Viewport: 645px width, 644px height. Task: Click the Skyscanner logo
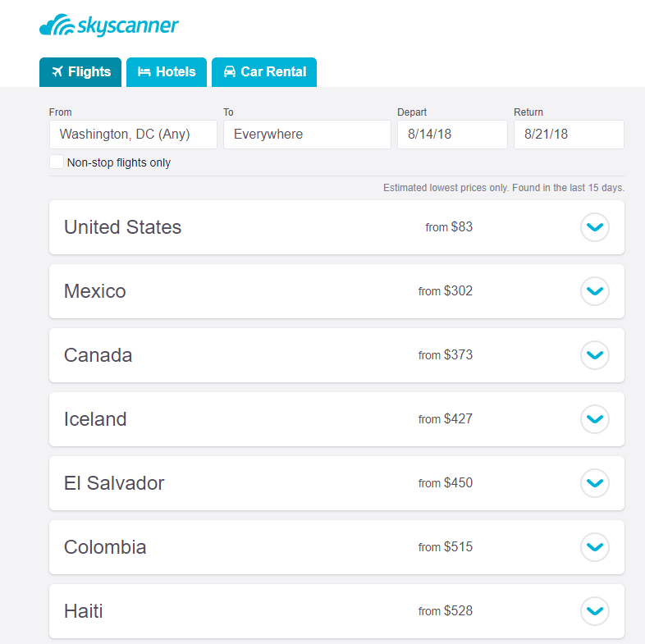tap(109, 26)
